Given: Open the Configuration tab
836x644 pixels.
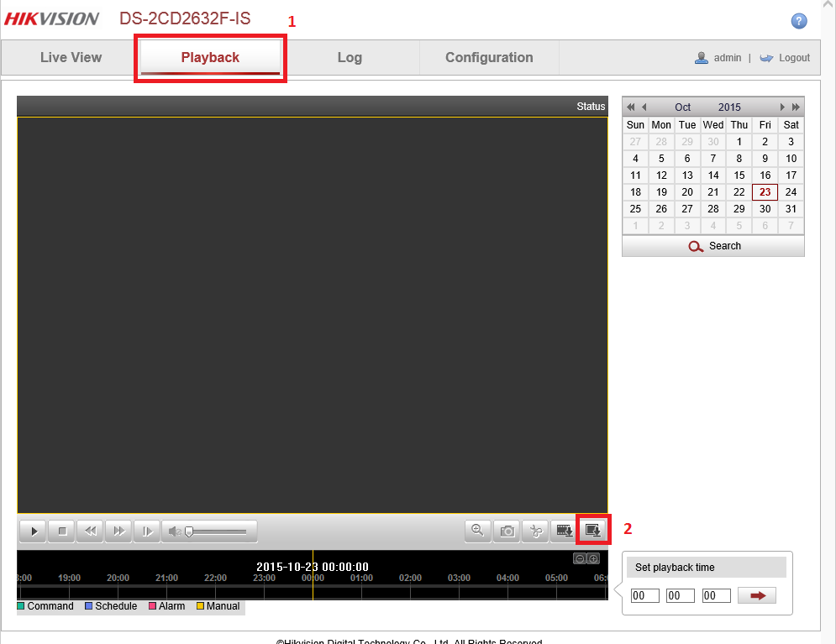Looking at the screenshot, I should [x=489, y=58].
